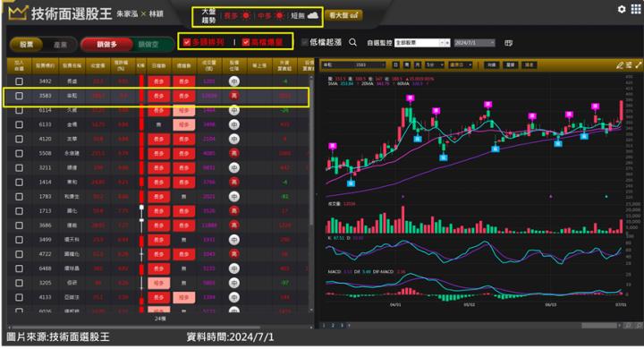Image resolution: width=644 pixels, height=349 pixels.
Task: Switch to the 股票 tab
Action: click(26, 45)
